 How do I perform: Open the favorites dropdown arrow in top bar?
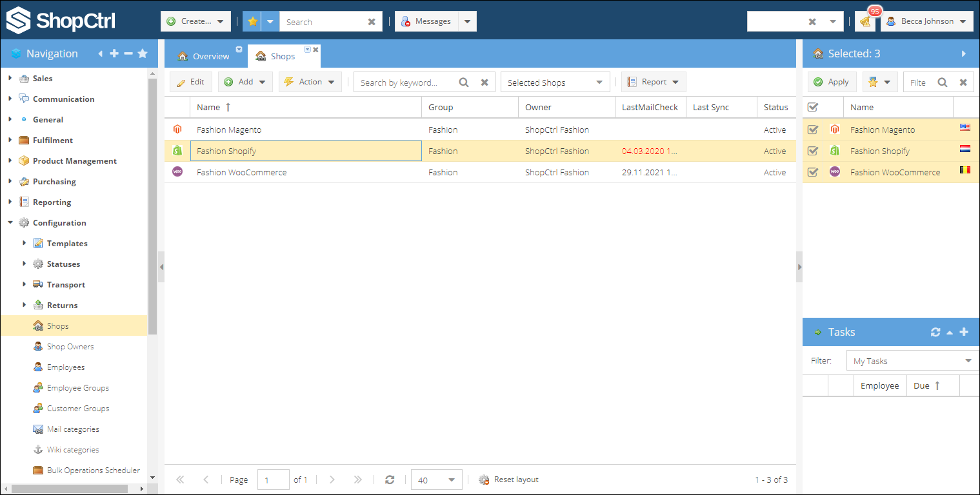(270, 21)
